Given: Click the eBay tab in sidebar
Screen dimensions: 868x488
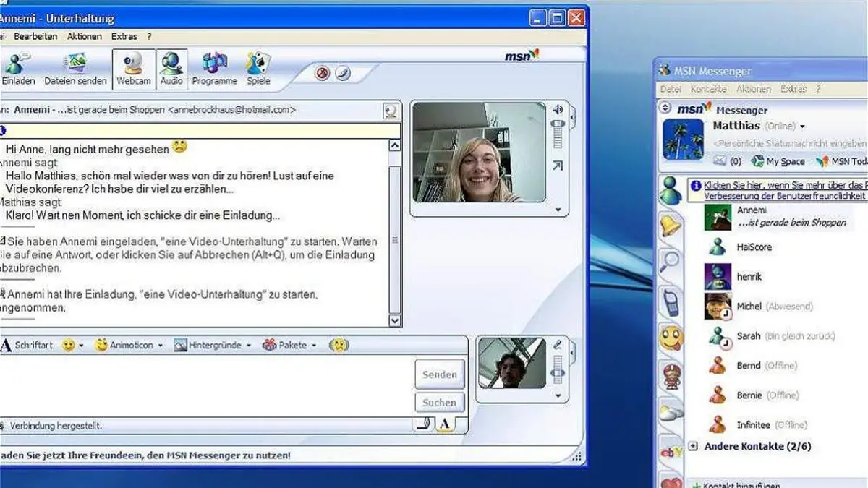Looking at the screenshot, I should pyautogui.click(x=671, y=452).
